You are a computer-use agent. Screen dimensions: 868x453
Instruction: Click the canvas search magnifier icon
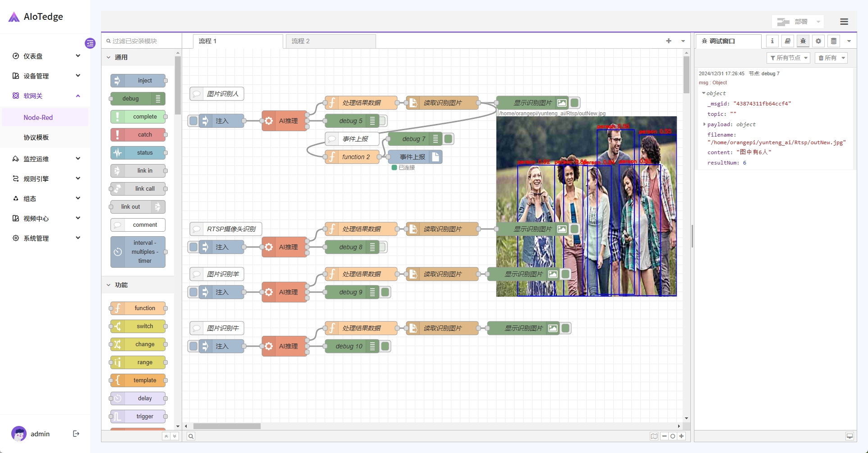[191, 436]
